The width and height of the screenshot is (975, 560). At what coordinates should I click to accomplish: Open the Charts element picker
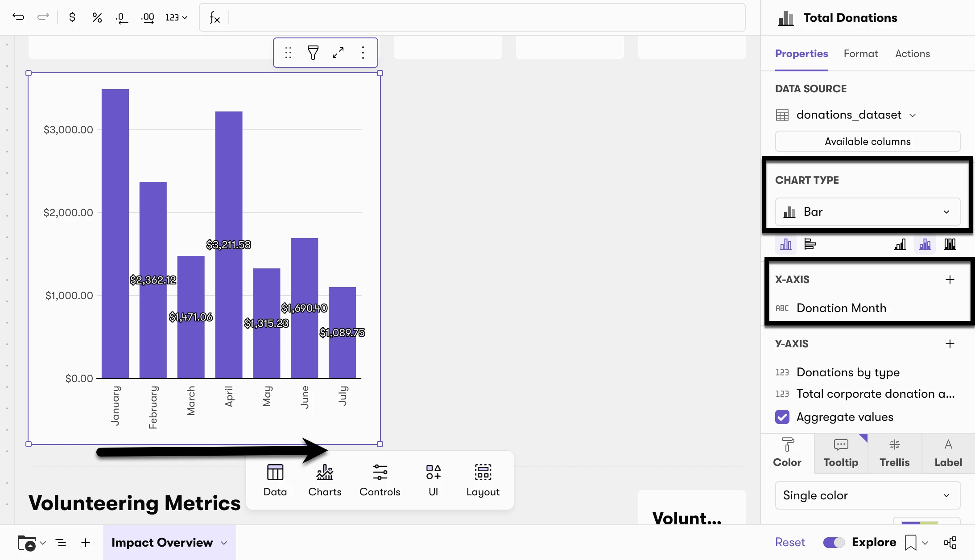(x=325, y=481)
